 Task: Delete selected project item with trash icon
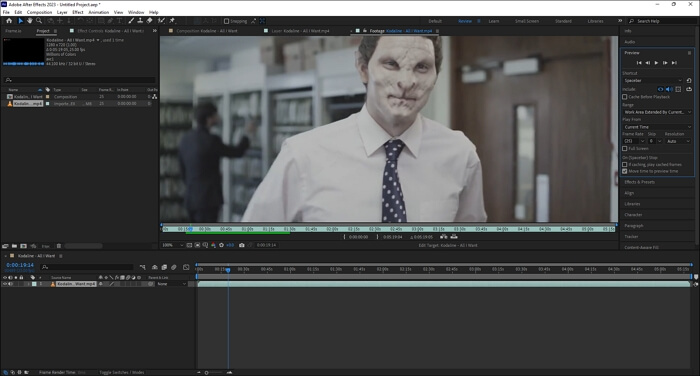[x=58, y=246]
